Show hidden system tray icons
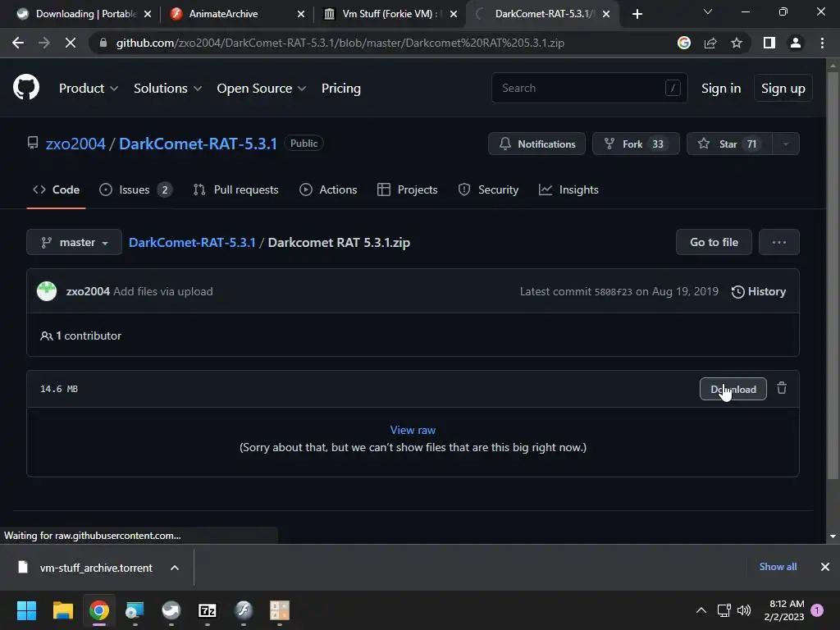The width and height of the screenshot is (840, 630). point(701,610)
